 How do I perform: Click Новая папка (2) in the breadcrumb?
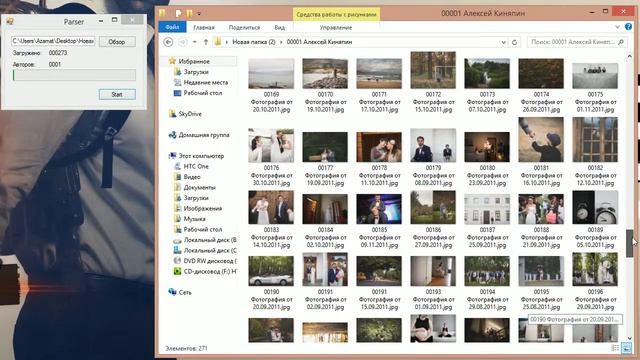[253, 42]
